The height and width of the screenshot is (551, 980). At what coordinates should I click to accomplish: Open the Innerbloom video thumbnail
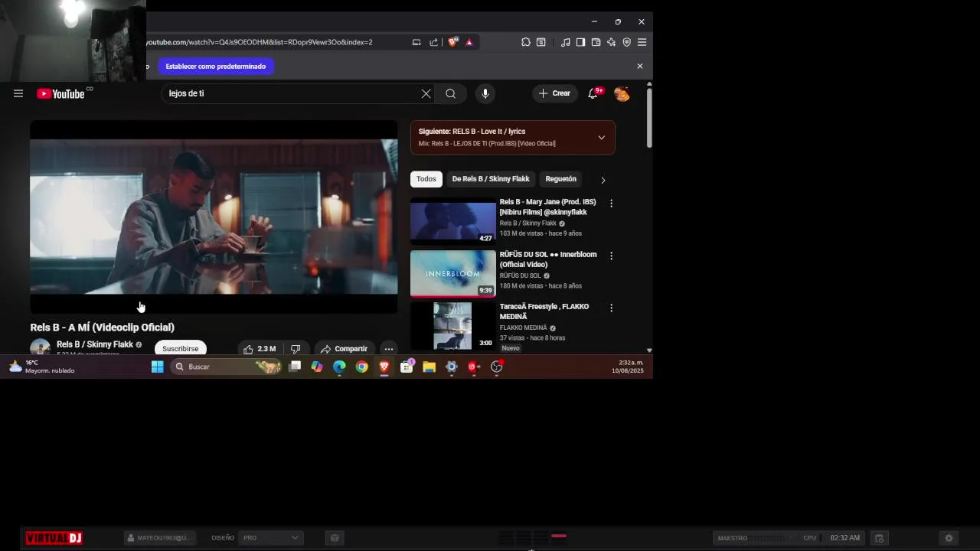coord(453,273)
